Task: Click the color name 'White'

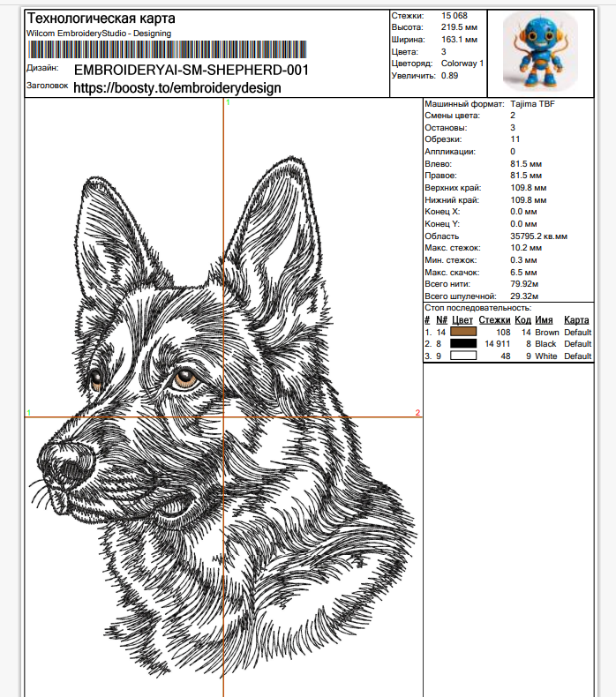Action: (x=545, y=356)
